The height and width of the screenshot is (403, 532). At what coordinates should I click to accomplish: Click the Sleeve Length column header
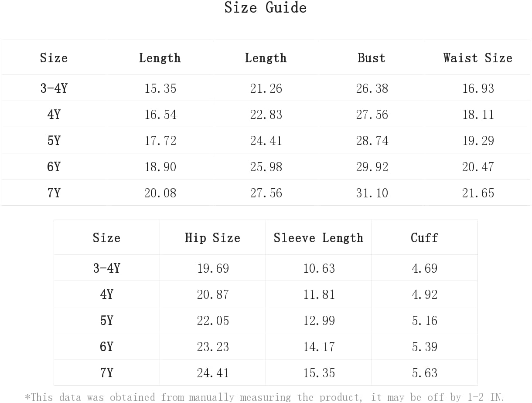coord(318,238)
